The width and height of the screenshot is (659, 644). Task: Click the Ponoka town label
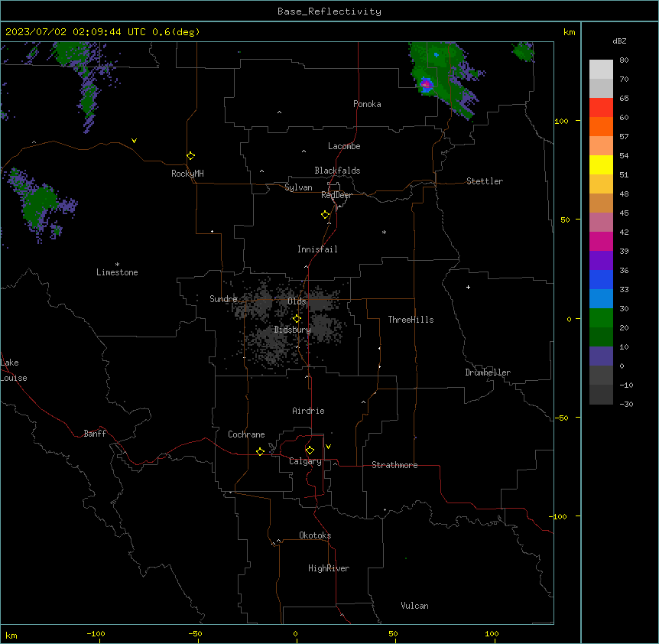(367, 104)
